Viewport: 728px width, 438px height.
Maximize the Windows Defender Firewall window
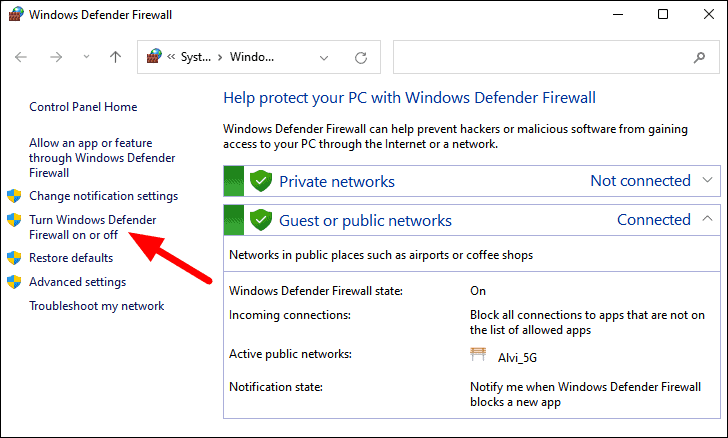coord(663,14)
